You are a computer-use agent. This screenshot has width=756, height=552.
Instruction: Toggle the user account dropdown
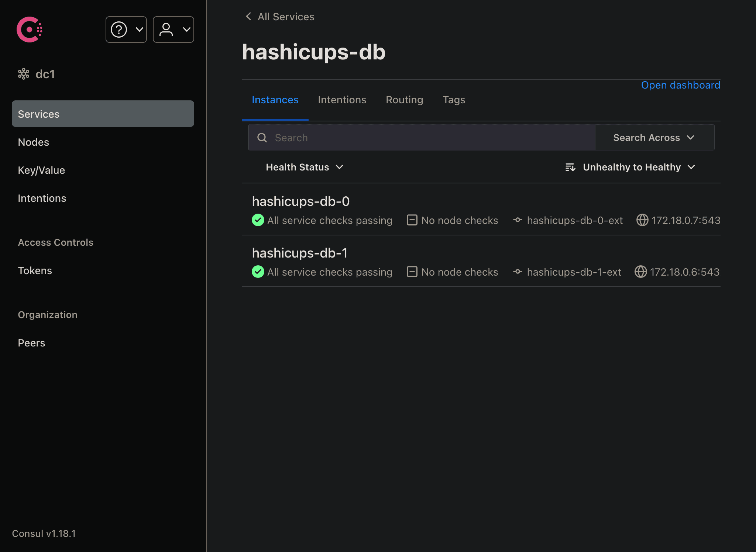173,29
